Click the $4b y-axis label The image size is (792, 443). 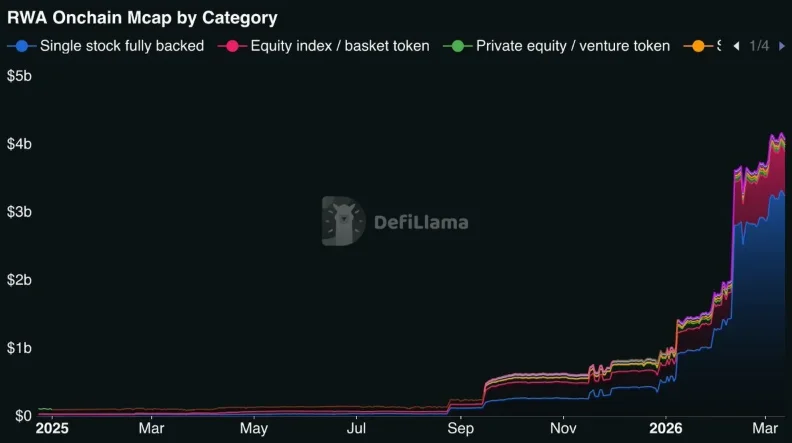[x=19, y=144]
